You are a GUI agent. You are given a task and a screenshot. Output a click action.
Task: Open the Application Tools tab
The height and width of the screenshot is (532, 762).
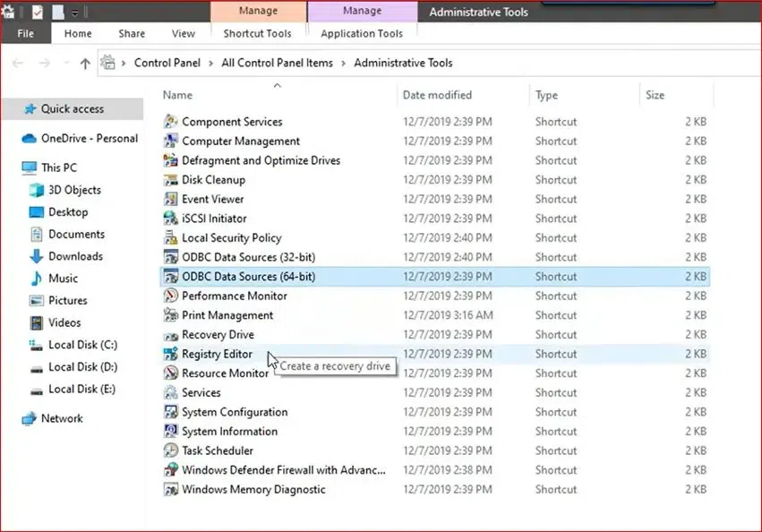pyautogui.click(x=362, y=33)
